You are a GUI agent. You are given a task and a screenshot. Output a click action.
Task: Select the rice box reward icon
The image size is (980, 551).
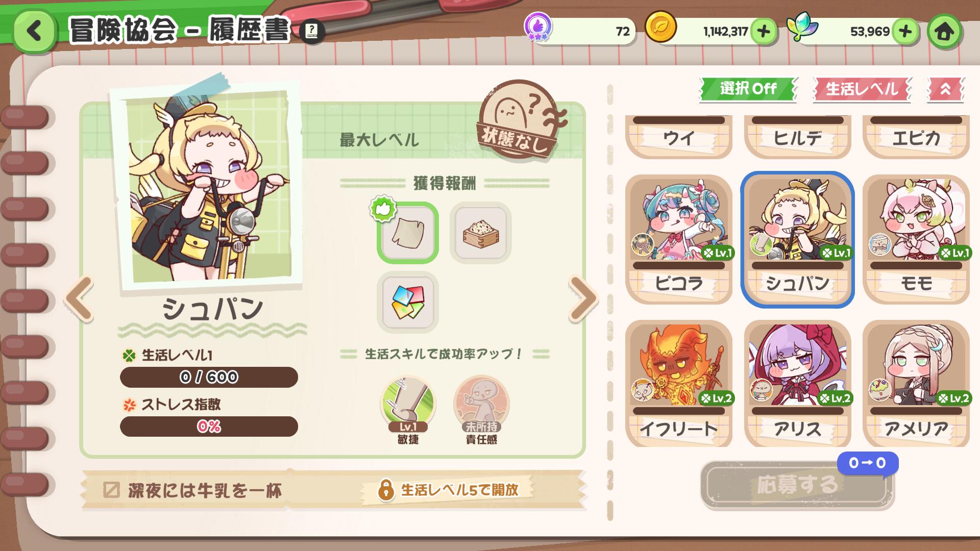click(480, 233)
